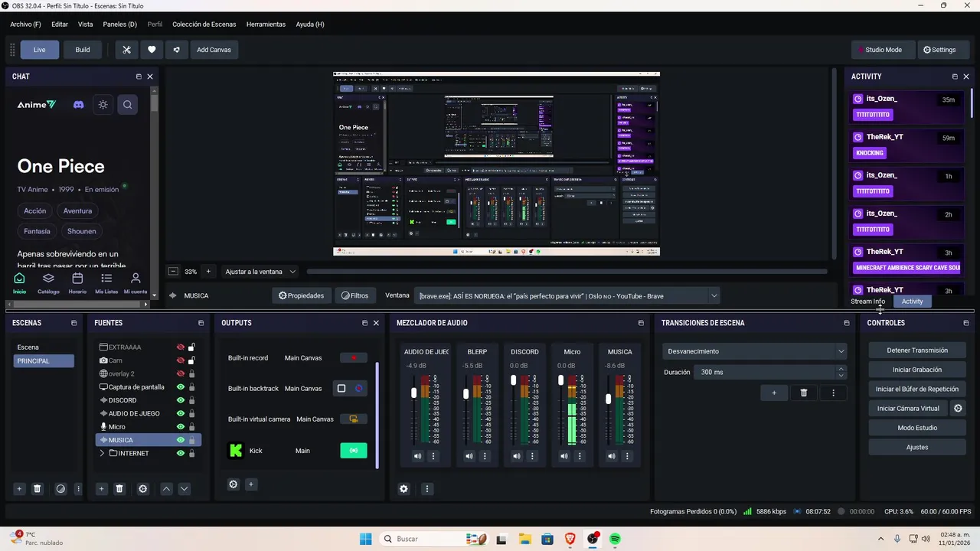This screenshot has width=980, height=551.
Task: Open transition more options menu
Action: click(833, 393)
